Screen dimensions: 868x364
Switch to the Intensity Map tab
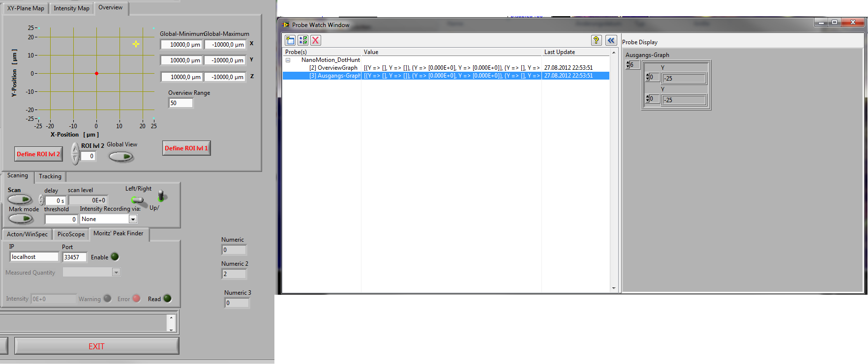click(71, 8)
